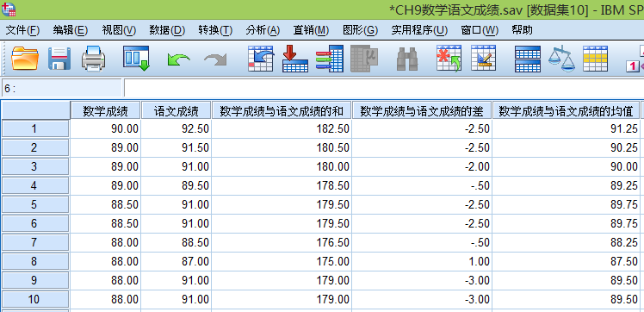The width and height of the screenshot is (644, 312).
Task: Select row header 7
Action: 35,242
